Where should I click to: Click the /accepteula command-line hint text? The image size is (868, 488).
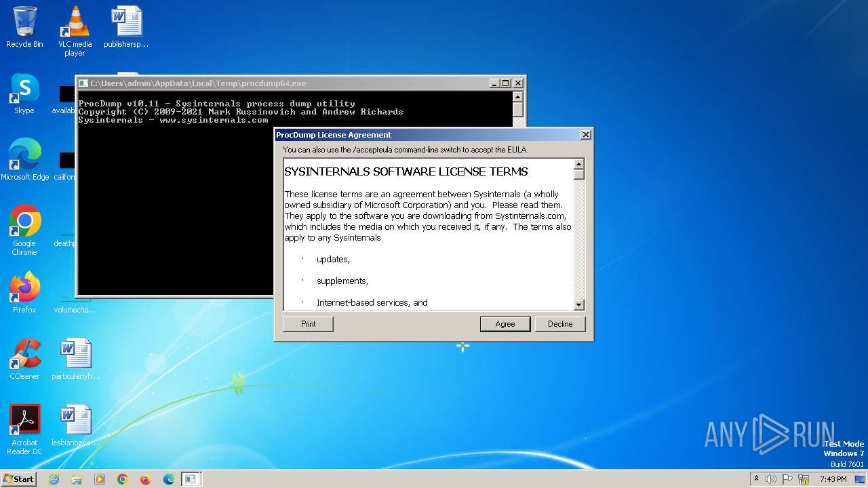tap(405, 150)
